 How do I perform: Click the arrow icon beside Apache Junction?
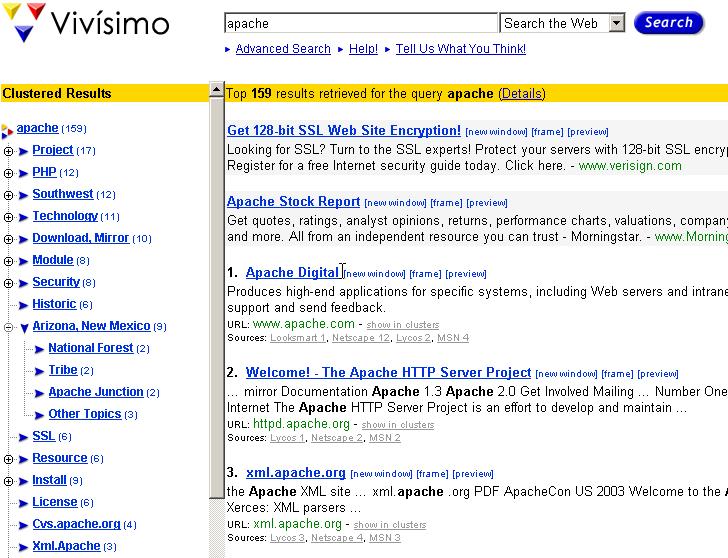[39, 393]
